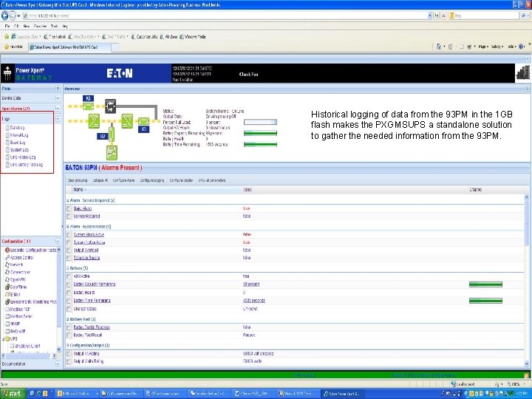The height and width of the screenshot is (399, 532).
Task: Click the battery symbol in the UPS diagram
Action: click(x=112, y=153)
